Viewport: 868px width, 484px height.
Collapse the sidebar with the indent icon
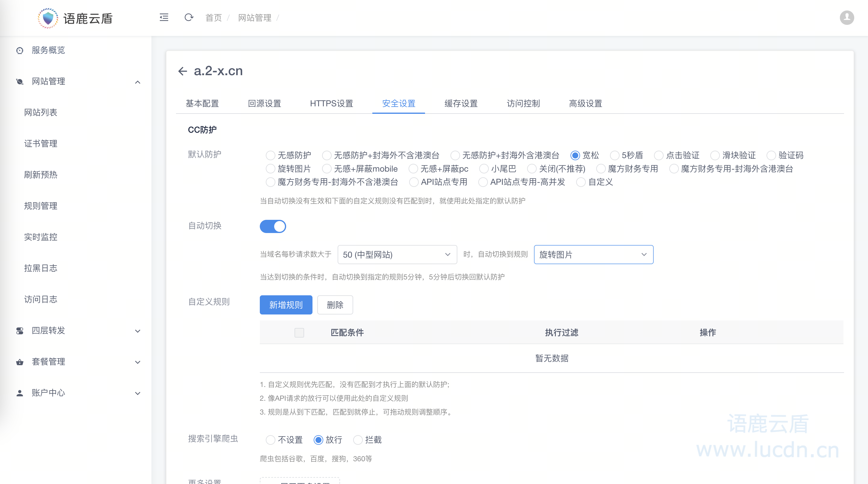click(164, 18)
